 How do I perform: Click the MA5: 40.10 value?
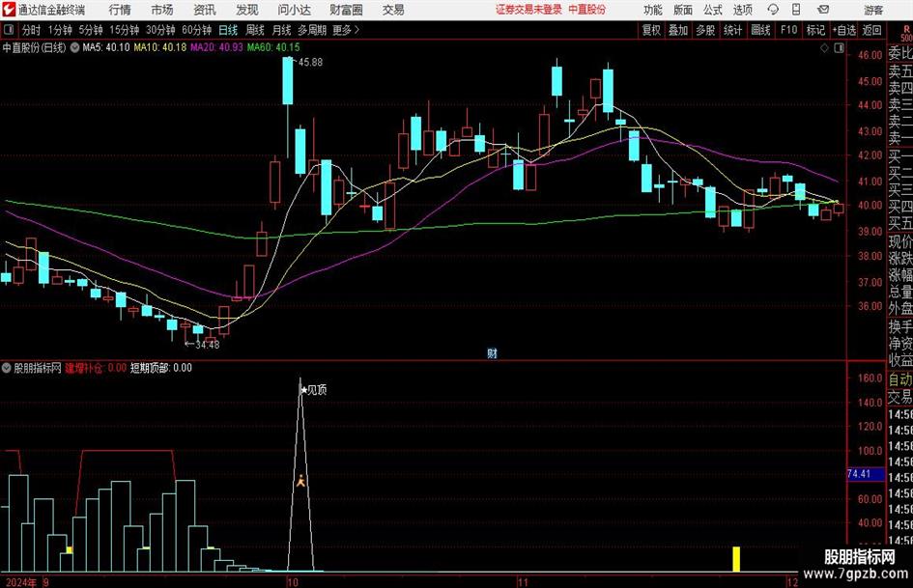(106, 47)
